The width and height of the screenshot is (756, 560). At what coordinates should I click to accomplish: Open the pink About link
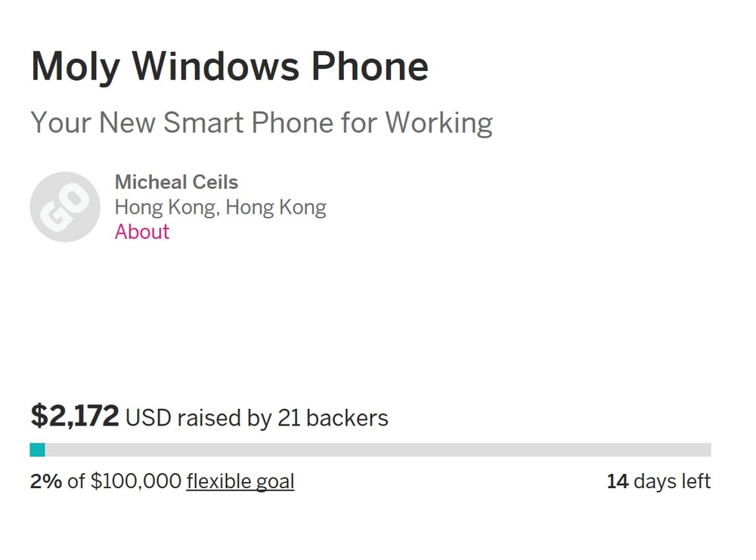coord(142,231)
